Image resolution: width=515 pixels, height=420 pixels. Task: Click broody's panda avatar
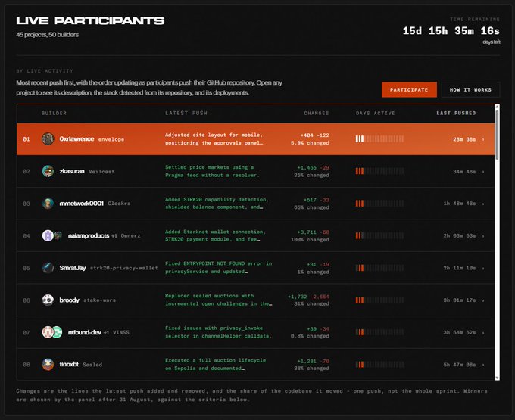pos(48,300)
